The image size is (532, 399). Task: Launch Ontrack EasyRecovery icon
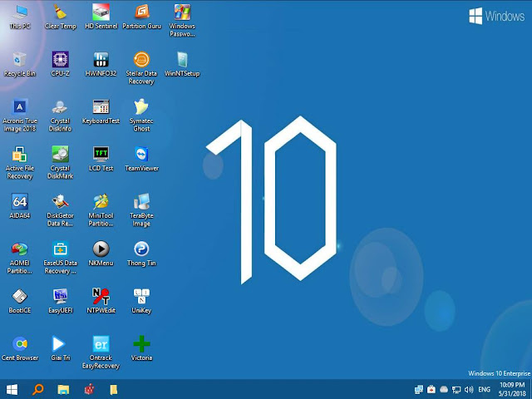click(101, 352)
